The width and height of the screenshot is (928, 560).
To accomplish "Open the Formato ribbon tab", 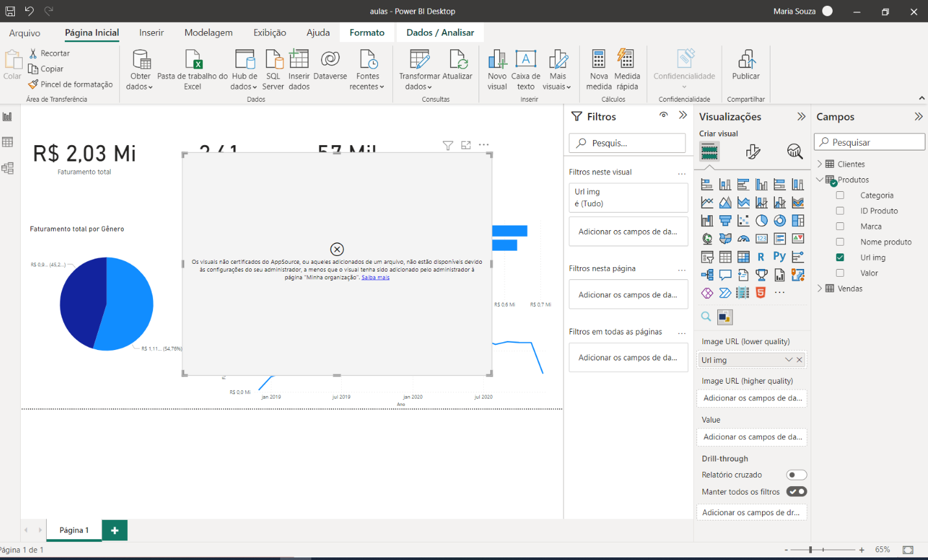I will tap(367, 32).
